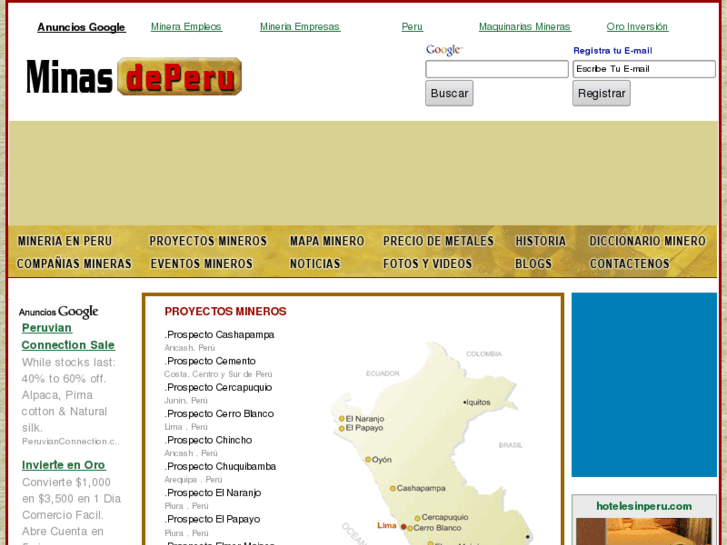Screen dimensions: 727x545
Task: Click the PROYECTOS MINEROS heading
Action: tap(225, 311)
